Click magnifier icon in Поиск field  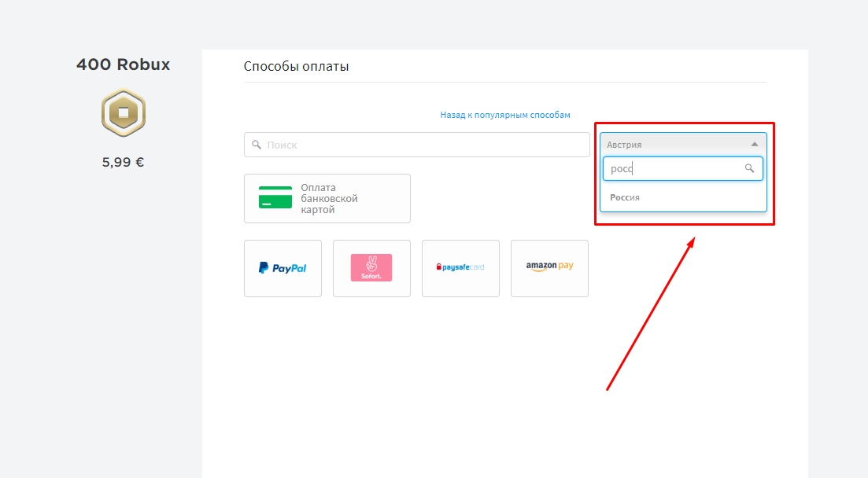257,145
